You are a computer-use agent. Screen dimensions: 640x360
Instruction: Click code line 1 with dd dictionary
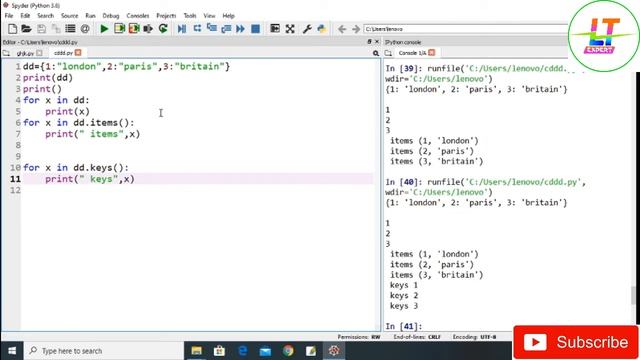pyautogui.click(x=126, y=67)
